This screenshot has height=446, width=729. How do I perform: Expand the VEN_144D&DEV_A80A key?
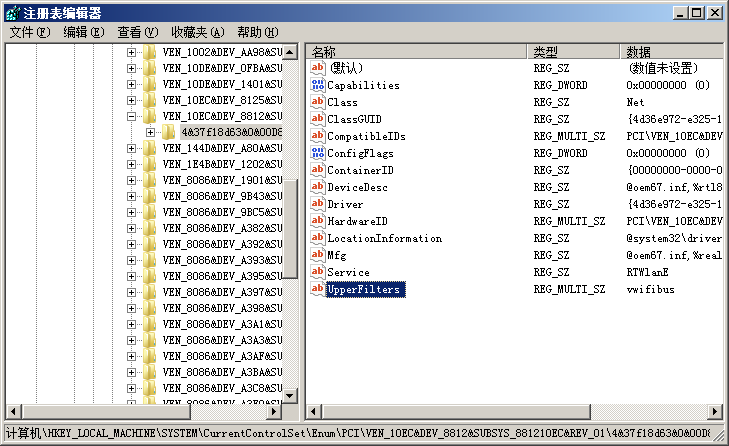[x=132, y=148]
